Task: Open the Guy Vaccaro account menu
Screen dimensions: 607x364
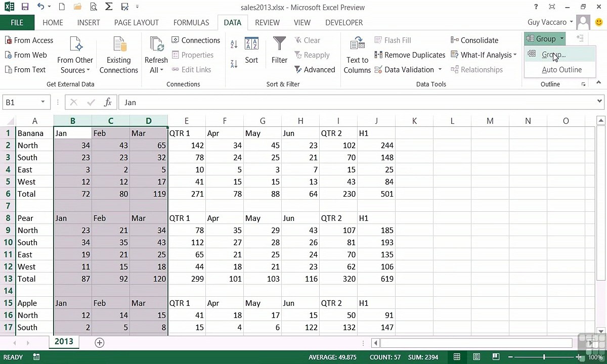Action: point(550,22)
